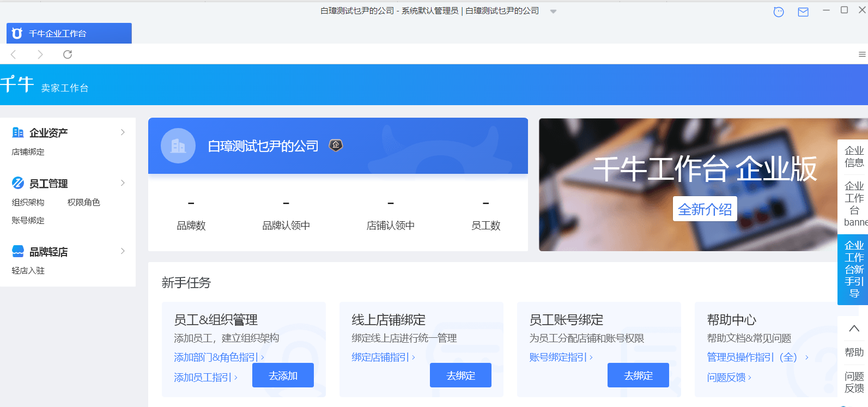
Task: Click the 新手任务 section heading
Action: pos(186,283)
